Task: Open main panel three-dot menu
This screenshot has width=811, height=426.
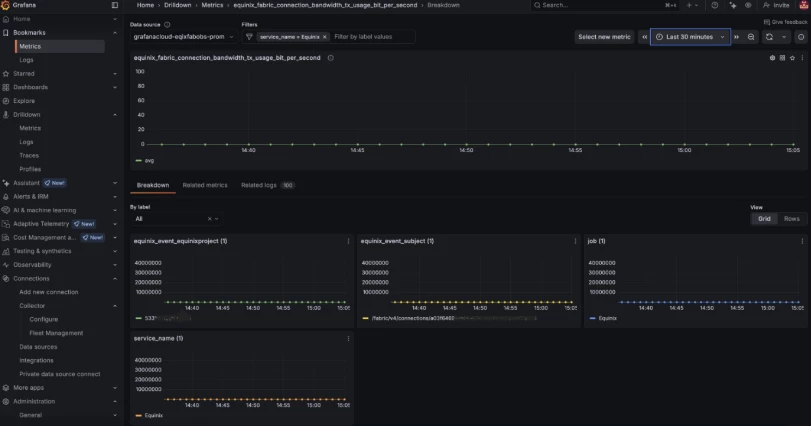Action: [x=802, y=58]
